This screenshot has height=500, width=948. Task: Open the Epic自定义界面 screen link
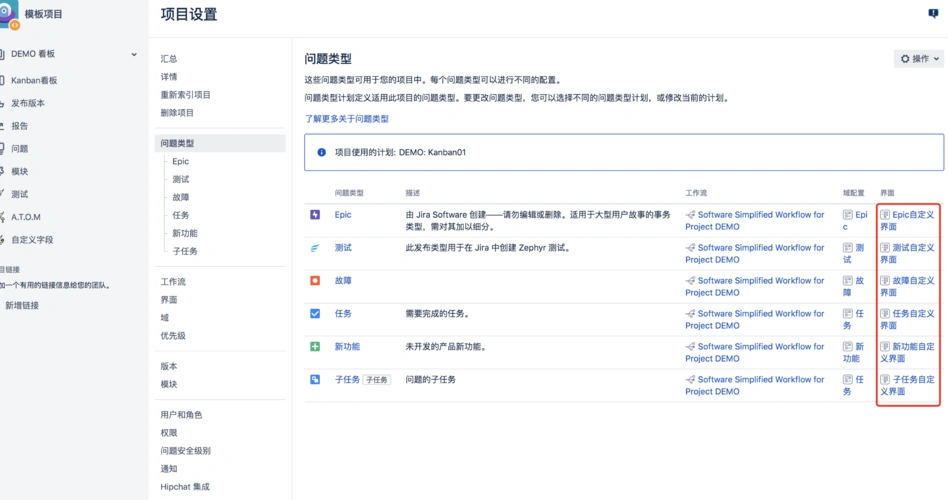click(907, 221)
